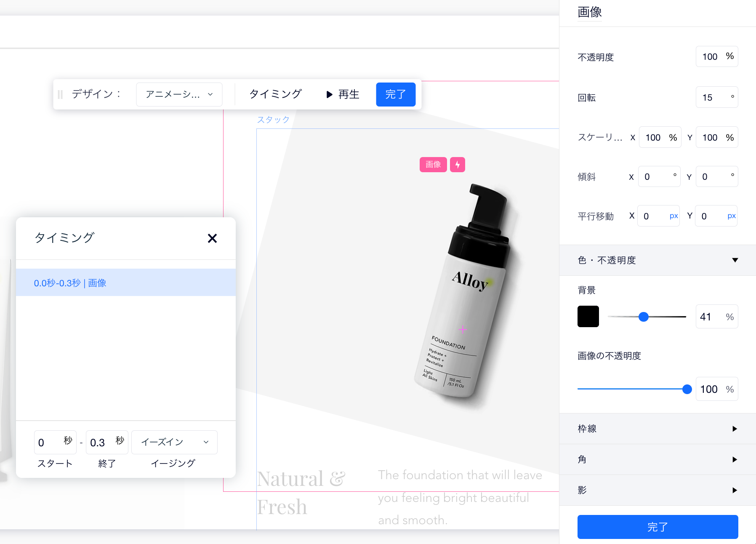The image size is (756, 544).
Task: Edit the 回転 degrees field
Action: point(717,97)
